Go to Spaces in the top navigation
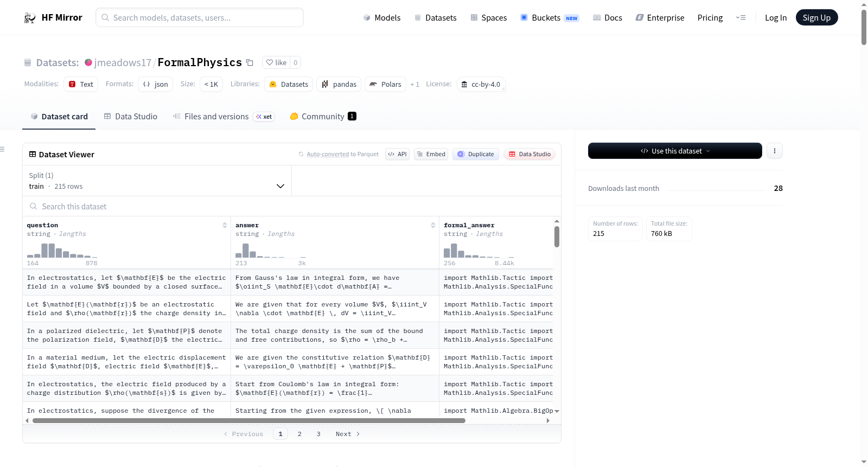868x467 pixels. coord(488,17)
